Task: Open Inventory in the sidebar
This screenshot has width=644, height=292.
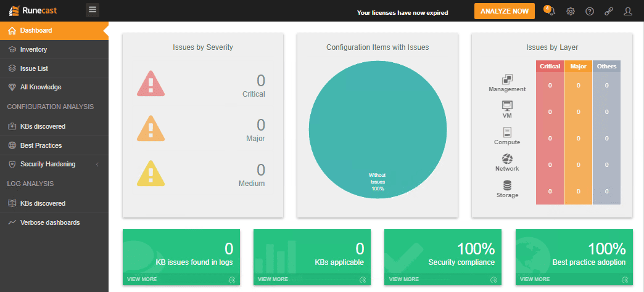Action: (x=33, y=49)
